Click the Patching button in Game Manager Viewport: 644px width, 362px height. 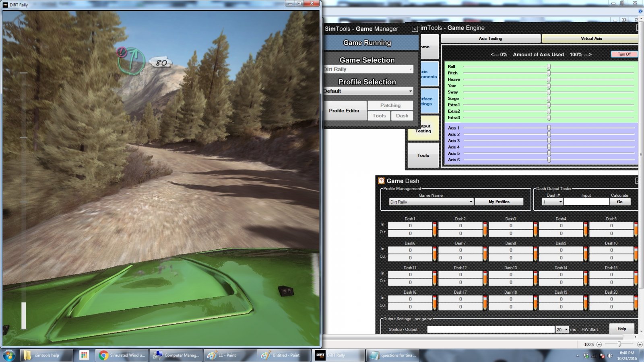[x=390, y=105]
